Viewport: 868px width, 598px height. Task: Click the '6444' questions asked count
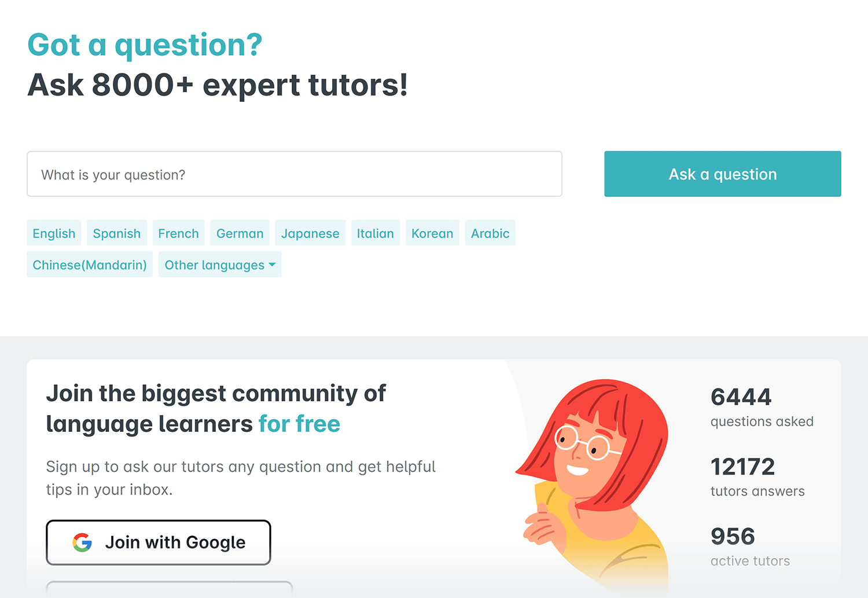pos(741,397)
